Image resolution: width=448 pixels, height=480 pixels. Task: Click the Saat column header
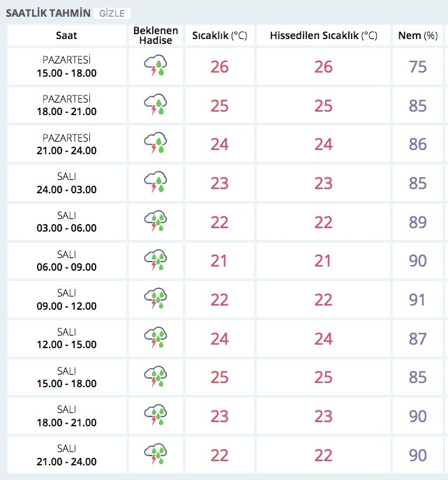[66, 36]
